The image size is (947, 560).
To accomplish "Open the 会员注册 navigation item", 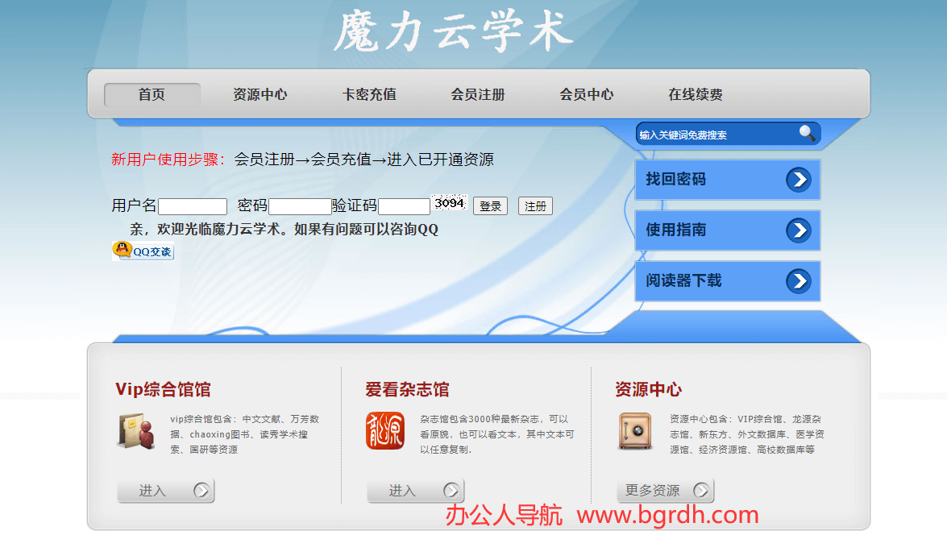I will point(478,95).
